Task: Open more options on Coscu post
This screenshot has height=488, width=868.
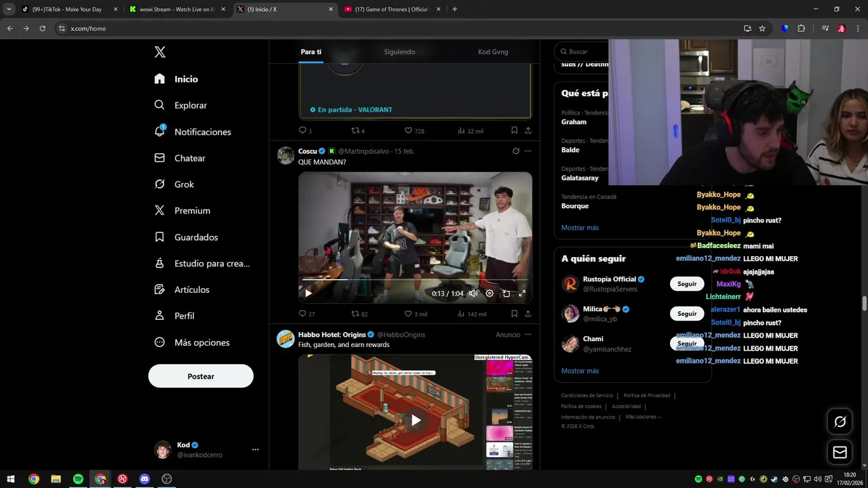Action: tap(528, 151)
